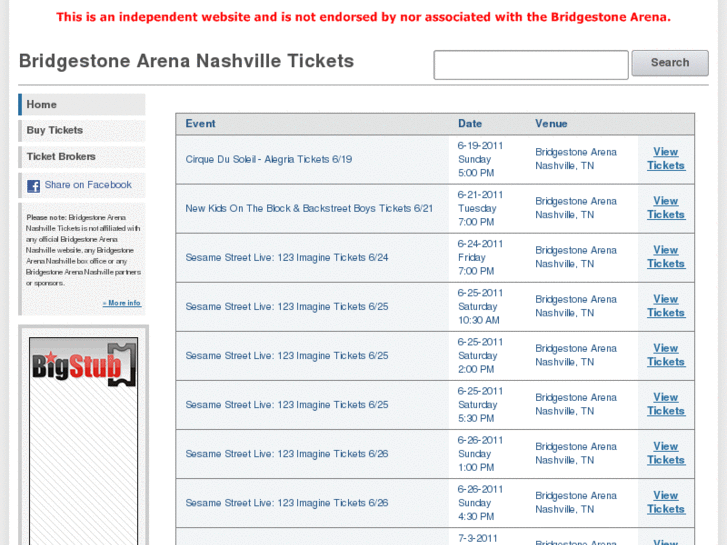View Tickets for Sunday 4:30 PM Sesame Street show
Screen dimensions: 727x545
(666, 503)
